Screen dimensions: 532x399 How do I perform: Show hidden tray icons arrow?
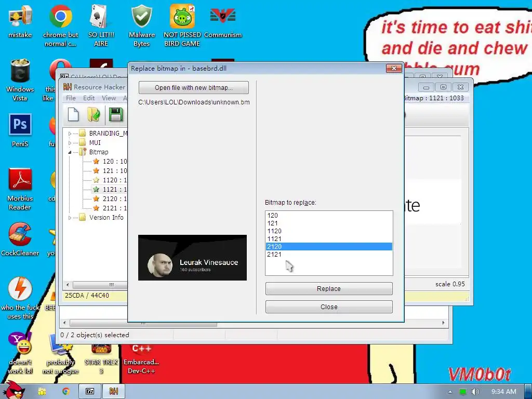tap(450, 392)
